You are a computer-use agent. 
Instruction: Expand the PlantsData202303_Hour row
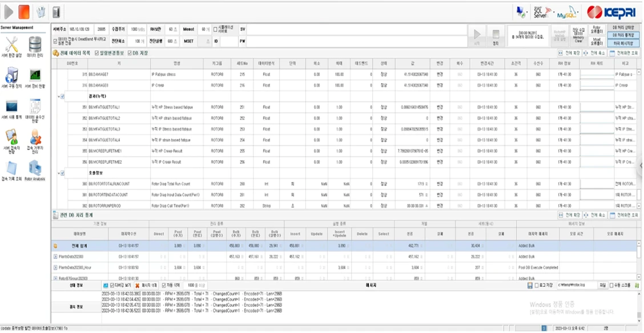click(55, 267)
